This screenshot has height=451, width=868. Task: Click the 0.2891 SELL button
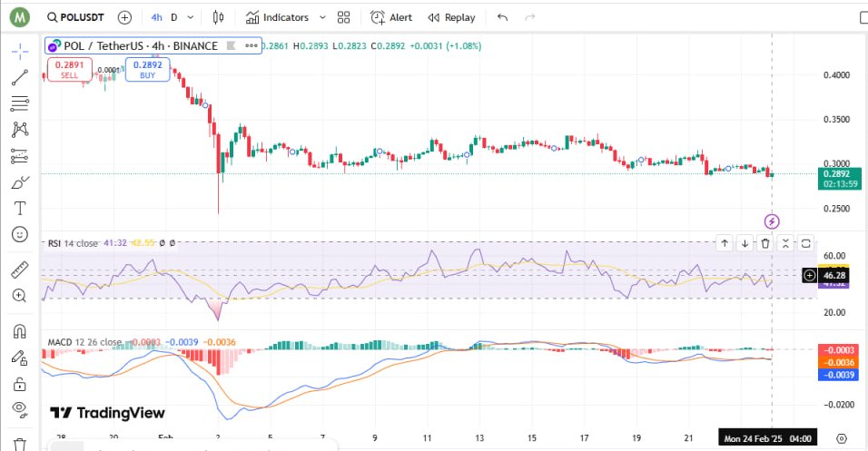(69, 70)
